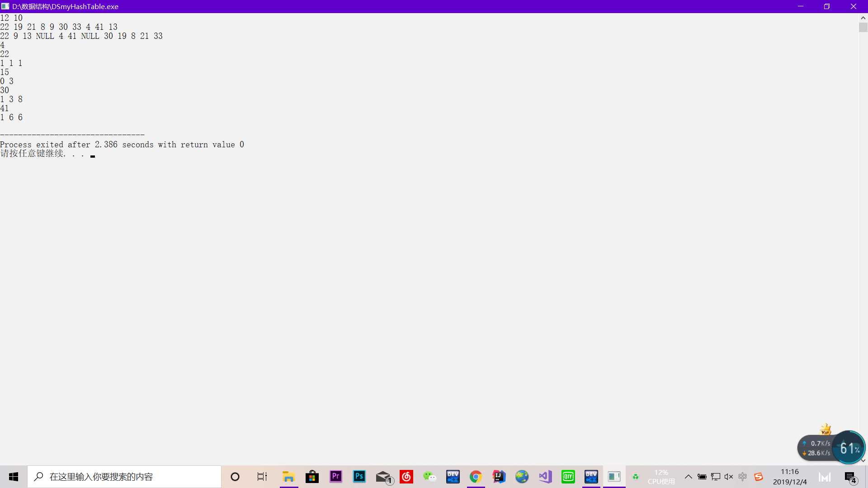
Task: Click the line '22 9 13 NULL 4 41 NULL'
Action: [81, 36]
